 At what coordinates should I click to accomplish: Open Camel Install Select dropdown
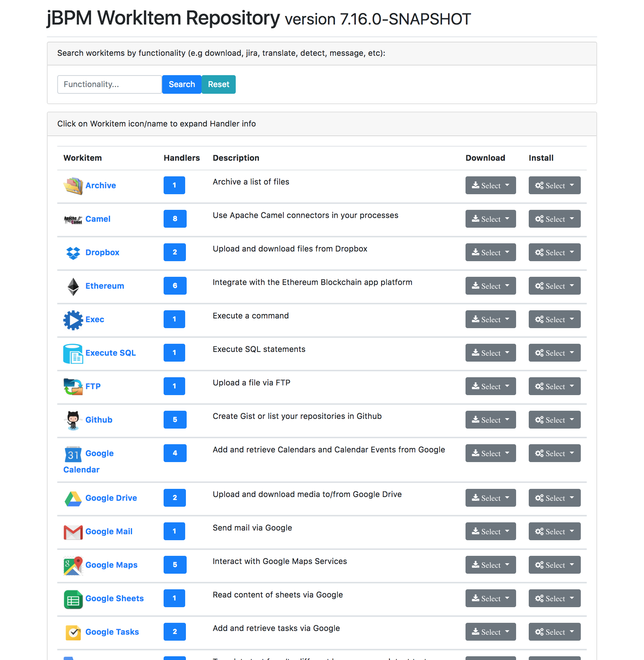coord(555,219)
